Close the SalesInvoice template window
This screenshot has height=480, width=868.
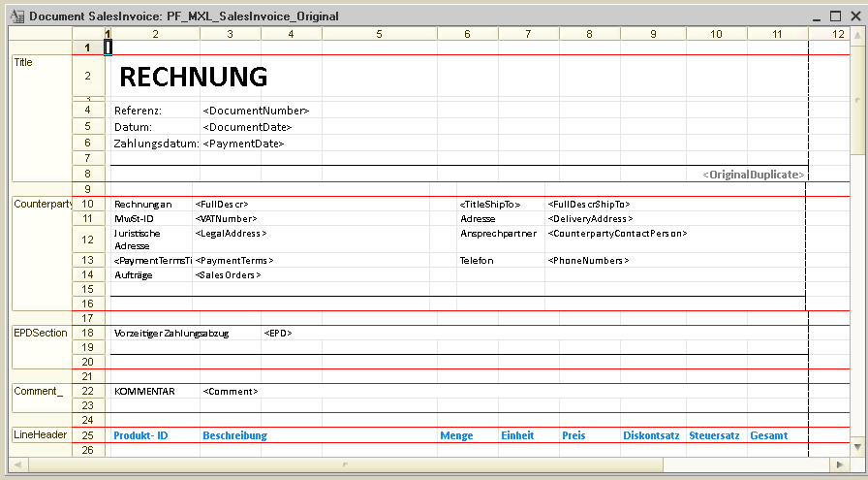tap(854, 16)
